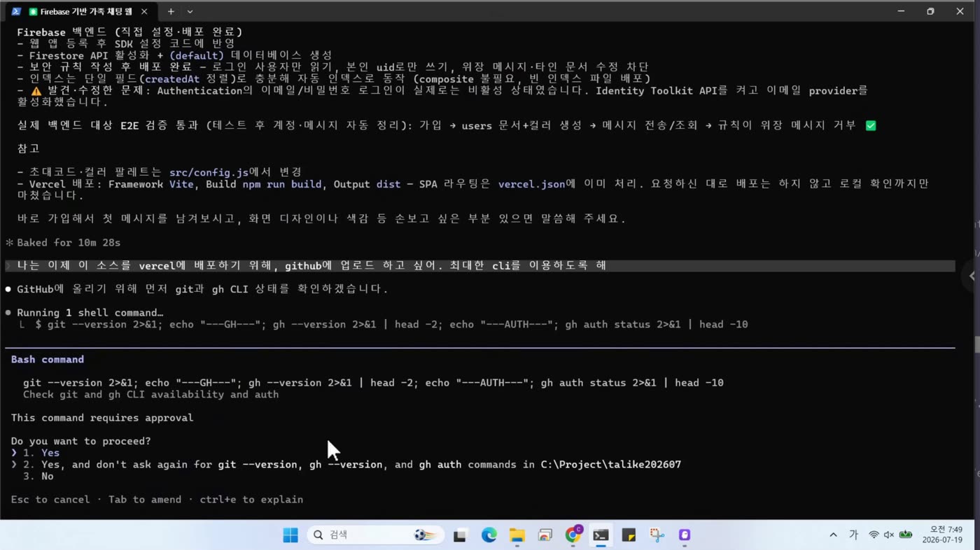
Task: Click 'Running 1 shell command…' line
Action: (90, 313)
